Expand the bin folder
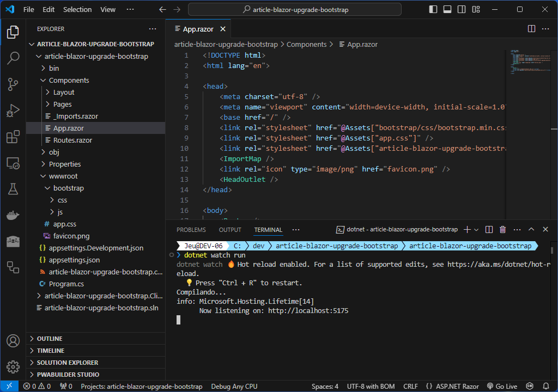The width and height of the screenshot is (558, 392). [95, 68]
